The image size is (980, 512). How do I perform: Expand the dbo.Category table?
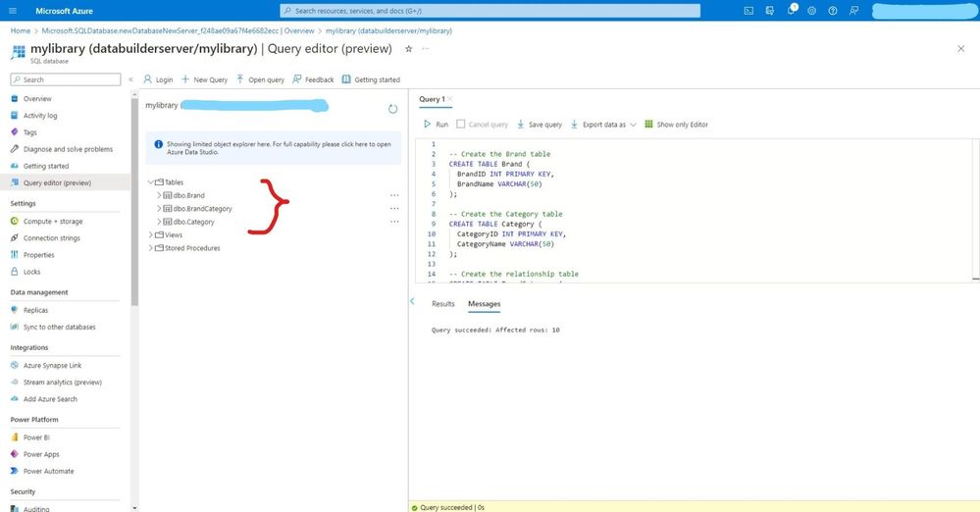[159, 222]
